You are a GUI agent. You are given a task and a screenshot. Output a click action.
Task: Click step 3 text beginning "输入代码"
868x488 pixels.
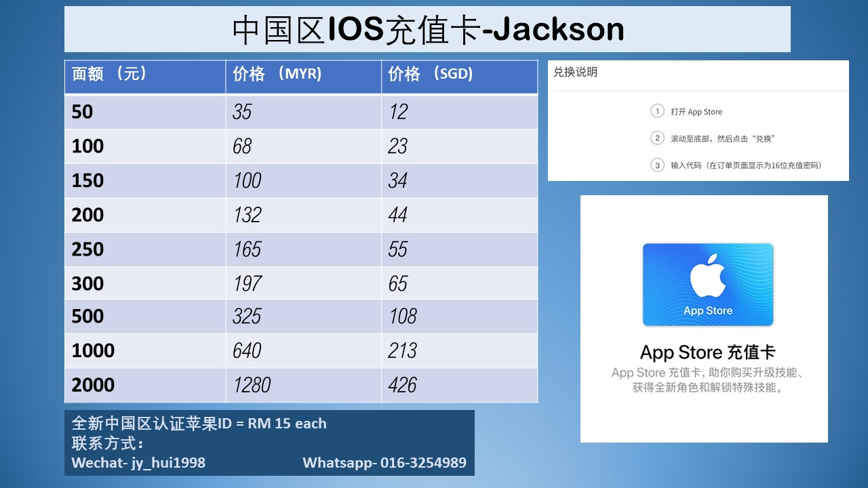[746, 165]
